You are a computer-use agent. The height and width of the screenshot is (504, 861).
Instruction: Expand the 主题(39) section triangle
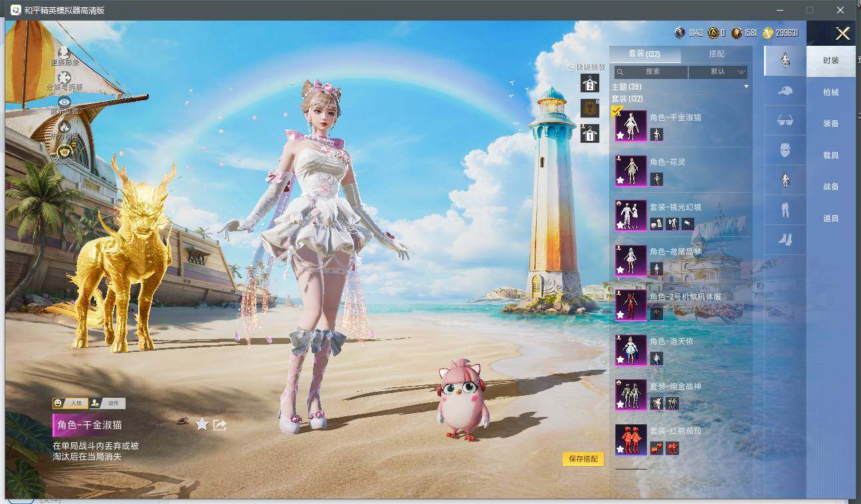[x=746, y=87]
